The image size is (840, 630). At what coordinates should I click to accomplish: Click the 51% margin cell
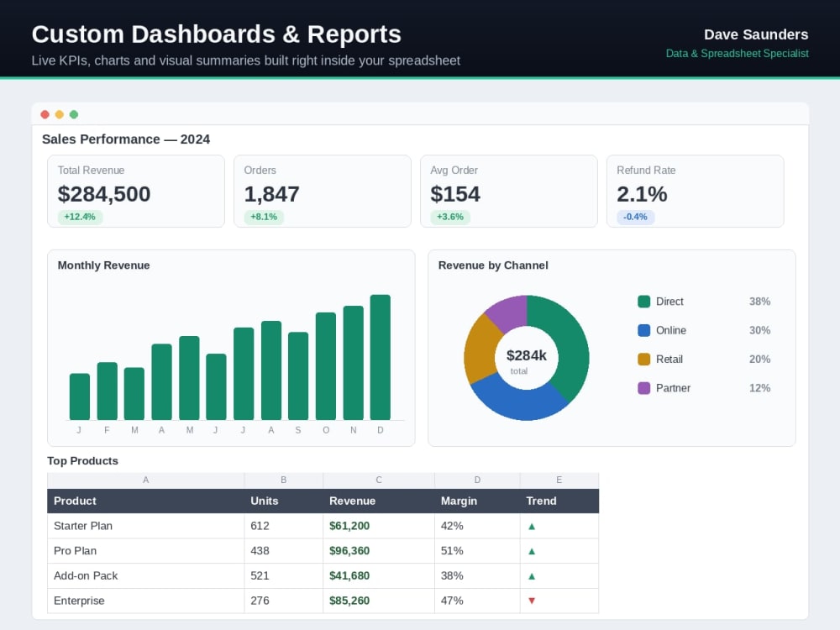[477, 551]
